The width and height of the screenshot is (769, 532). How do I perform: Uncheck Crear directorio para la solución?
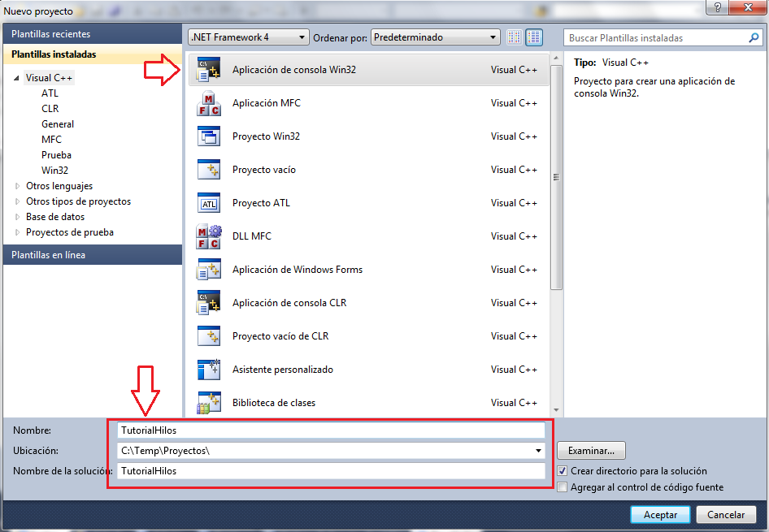[x=563, y=471]
